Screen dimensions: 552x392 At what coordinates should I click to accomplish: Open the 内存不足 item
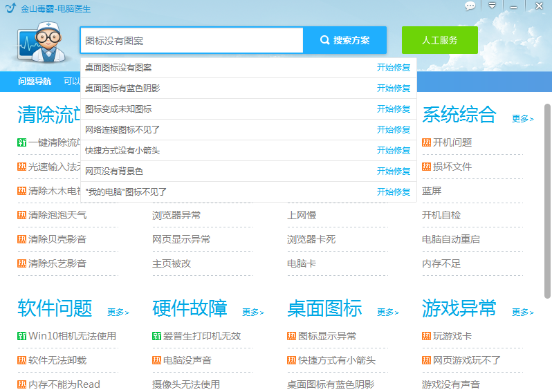(441, 263)
